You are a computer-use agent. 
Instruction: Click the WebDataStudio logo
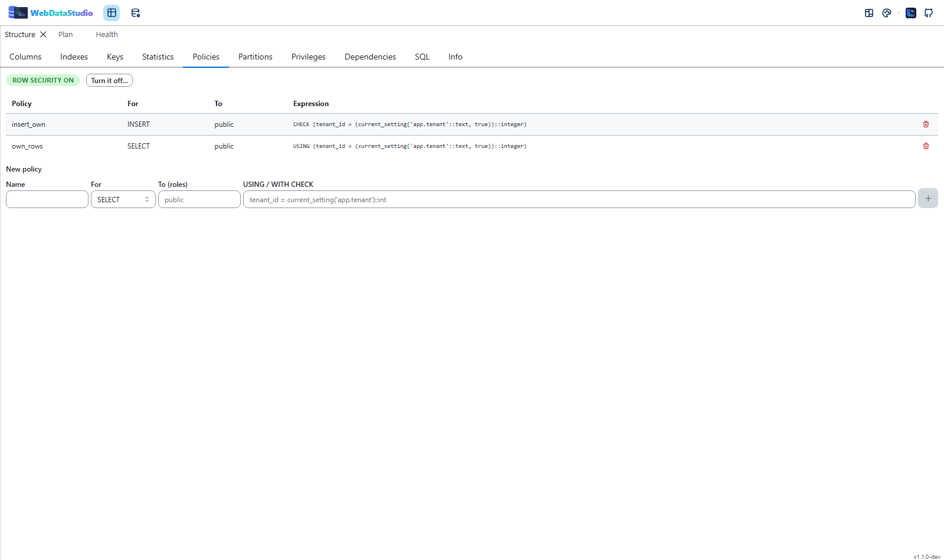pos(51,13)
